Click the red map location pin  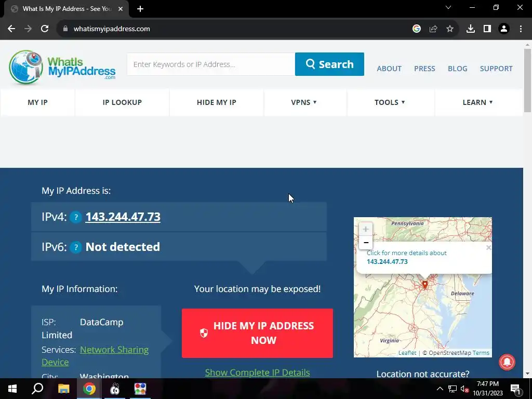(425, 285)
